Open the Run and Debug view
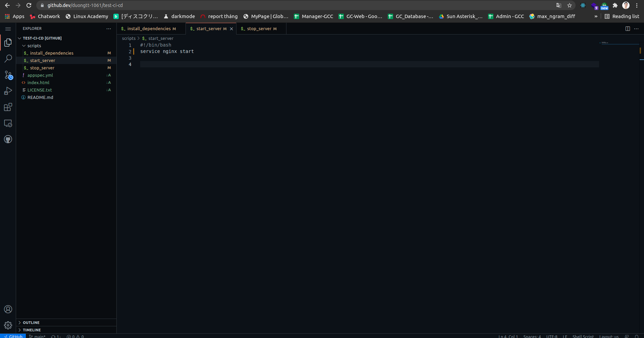The image size is (644, 338). pos(8,91)
